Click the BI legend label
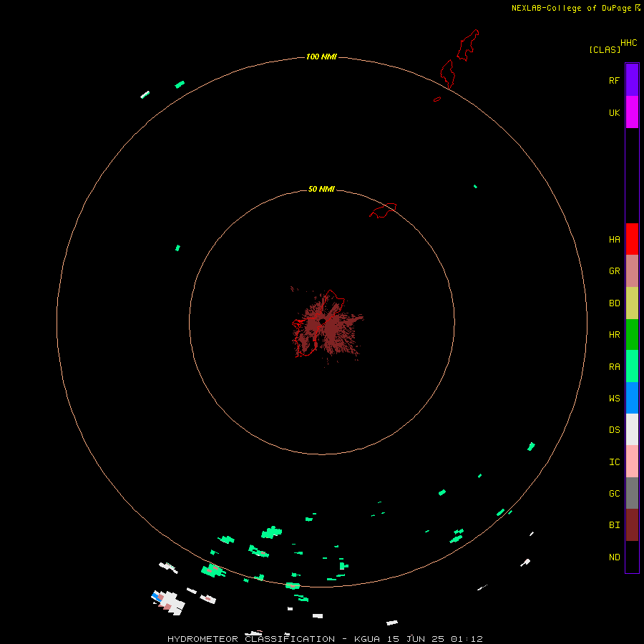 (614, 525)
